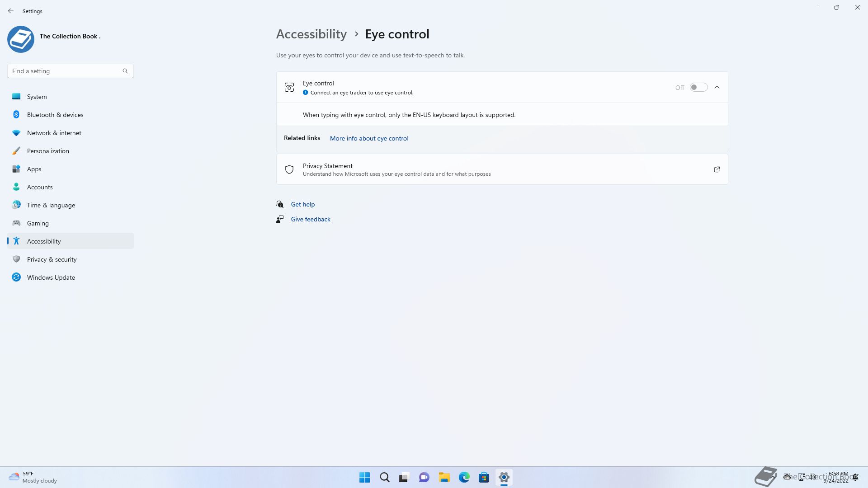The image size is (868, 488).
Task: Open the Give feedback link
Action: (310, 219)
